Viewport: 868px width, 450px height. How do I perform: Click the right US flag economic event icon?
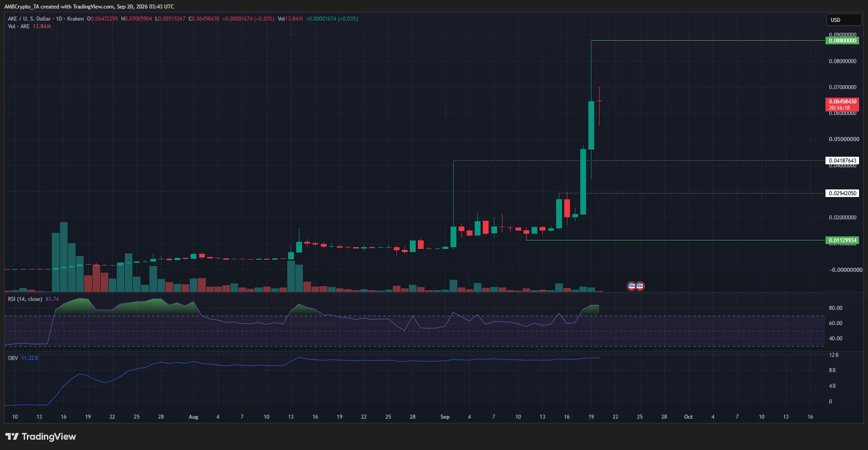point(640,286)
